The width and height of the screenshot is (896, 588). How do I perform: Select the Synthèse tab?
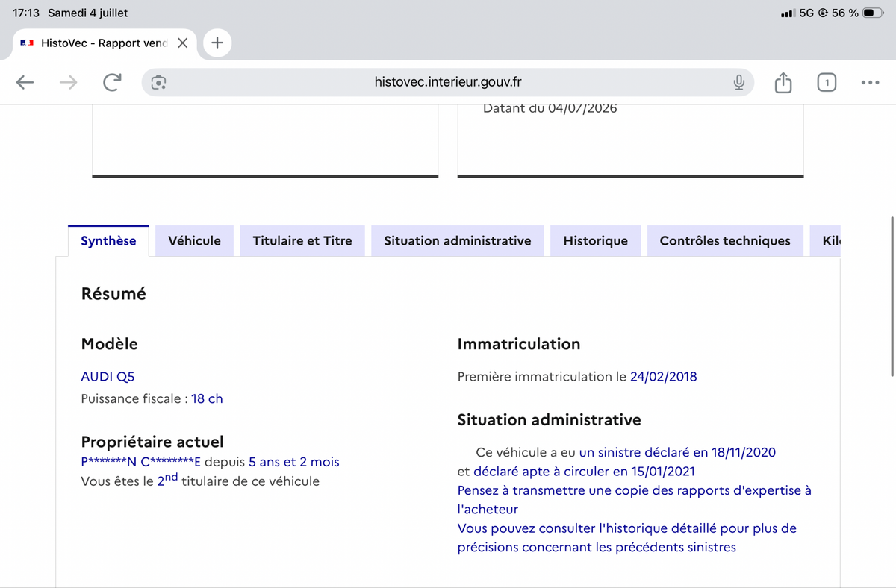click(109, 241)
